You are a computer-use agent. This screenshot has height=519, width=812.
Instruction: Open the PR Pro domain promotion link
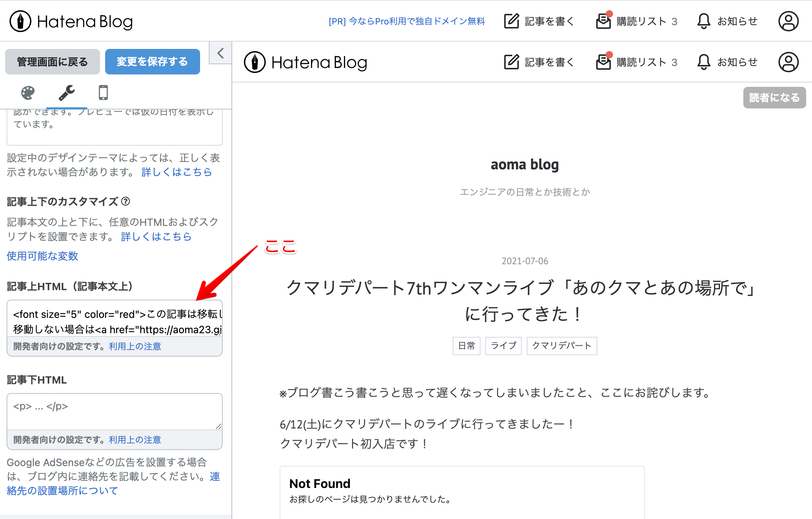point(407,21)
